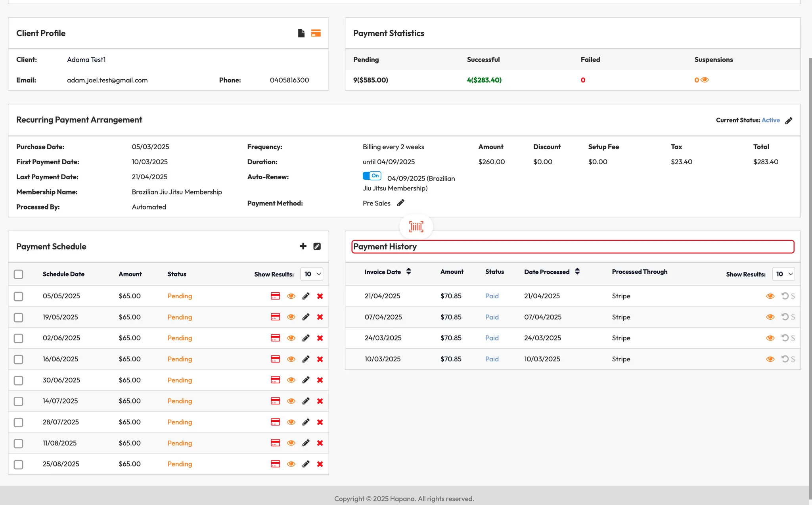Viewport: 812px width, 505px height.
Task: Click the Active status link
Action: 770,120
